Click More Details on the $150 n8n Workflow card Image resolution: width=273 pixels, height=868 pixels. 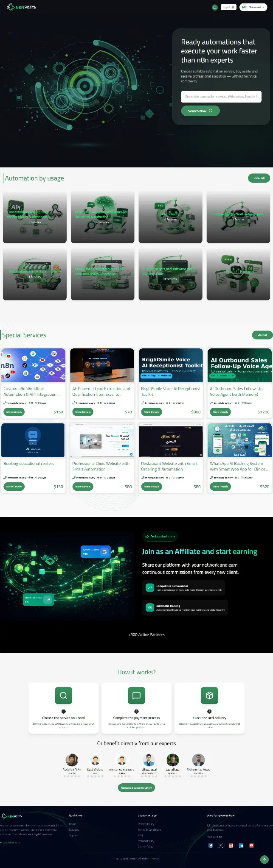pyautogui.click(x=14, y=412)
